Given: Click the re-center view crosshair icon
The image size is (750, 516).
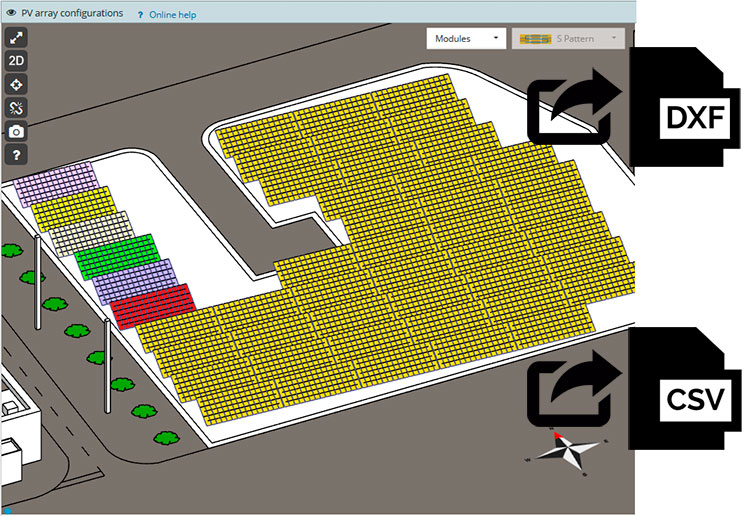Looking at the screenshot, I should click(16, 85).
